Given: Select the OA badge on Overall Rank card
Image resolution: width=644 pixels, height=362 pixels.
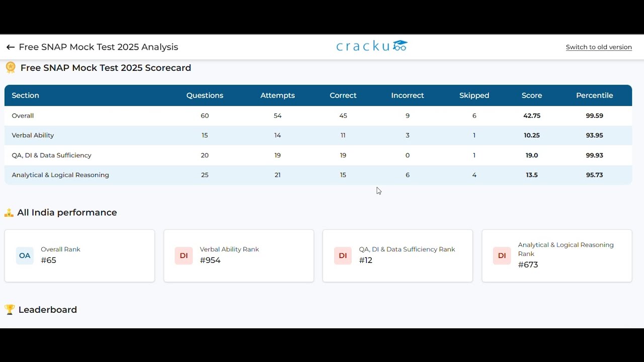Looking at the screenshot, I should [x=25, y=255].
